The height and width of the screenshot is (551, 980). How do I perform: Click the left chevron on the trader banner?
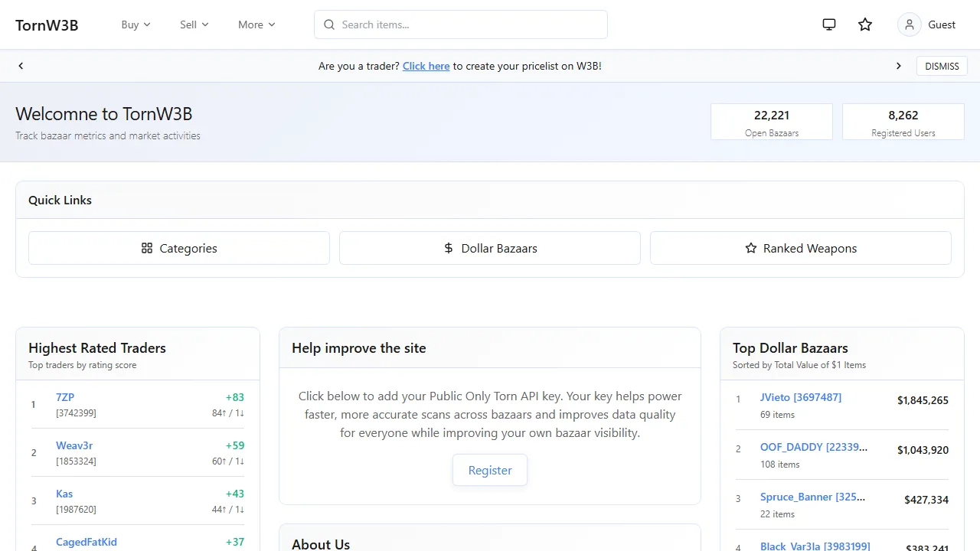coord(21,66)
